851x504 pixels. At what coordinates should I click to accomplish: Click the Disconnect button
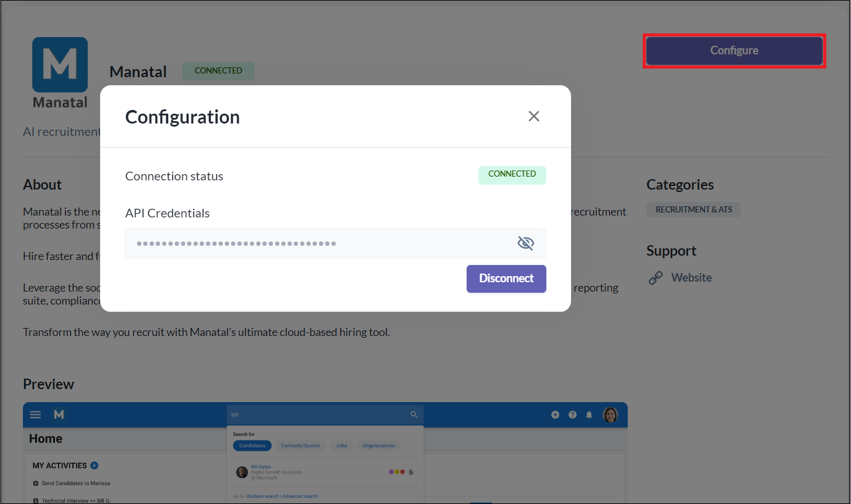[x=506, y=279]
